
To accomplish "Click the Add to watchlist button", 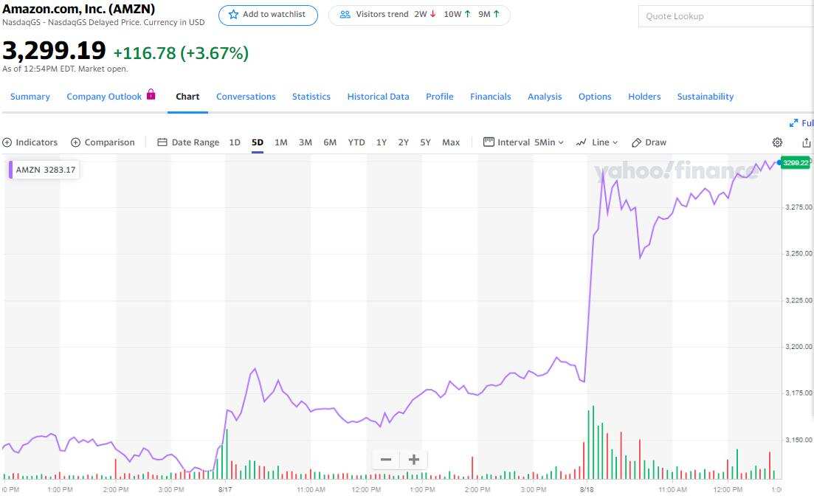I will click(268, 15).
